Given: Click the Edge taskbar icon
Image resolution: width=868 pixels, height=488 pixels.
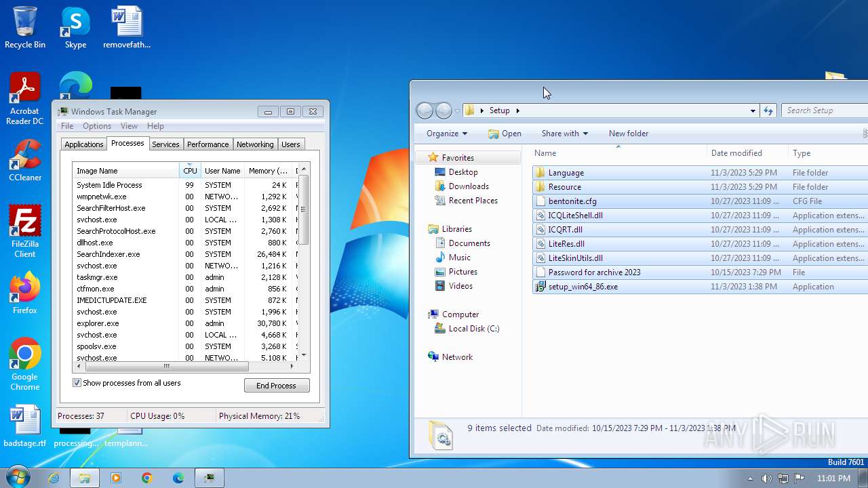Looking at the screenshot, I should coord(178,478).
